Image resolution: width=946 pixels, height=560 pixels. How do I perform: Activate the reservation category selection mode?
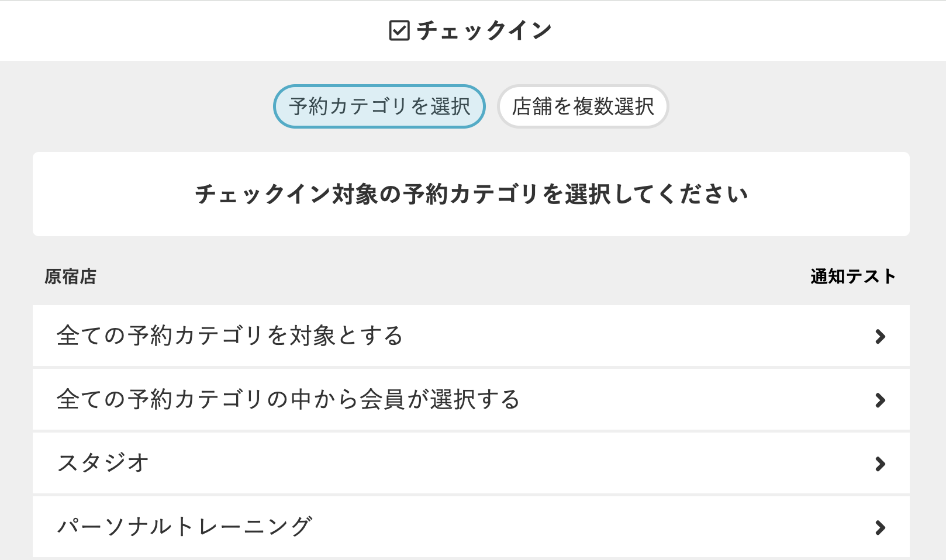pos(379,106)
